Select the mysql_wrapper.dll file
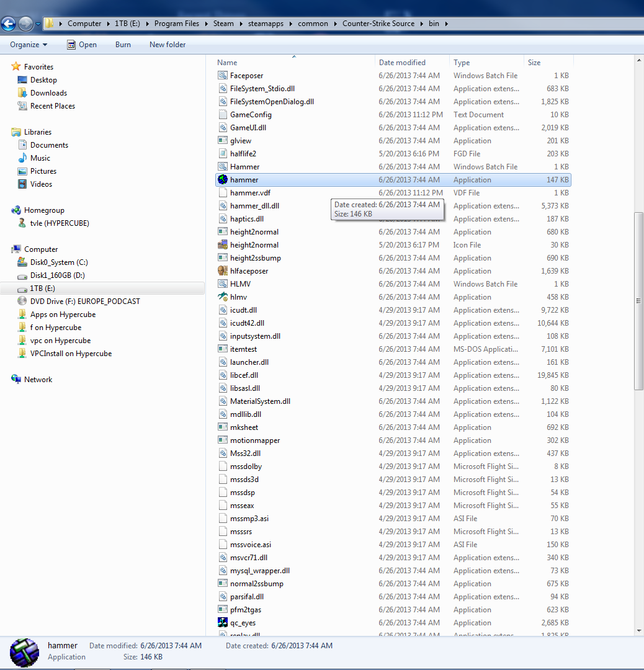This screenshot has height=670, width=644. 393,571
